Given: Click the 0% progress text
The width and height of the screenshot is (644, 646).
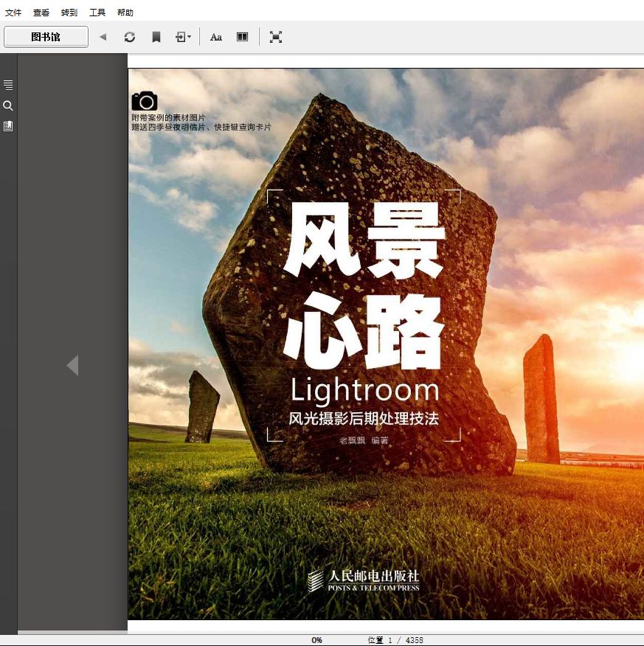Looking at the screenshot, I should coord(317,640).
